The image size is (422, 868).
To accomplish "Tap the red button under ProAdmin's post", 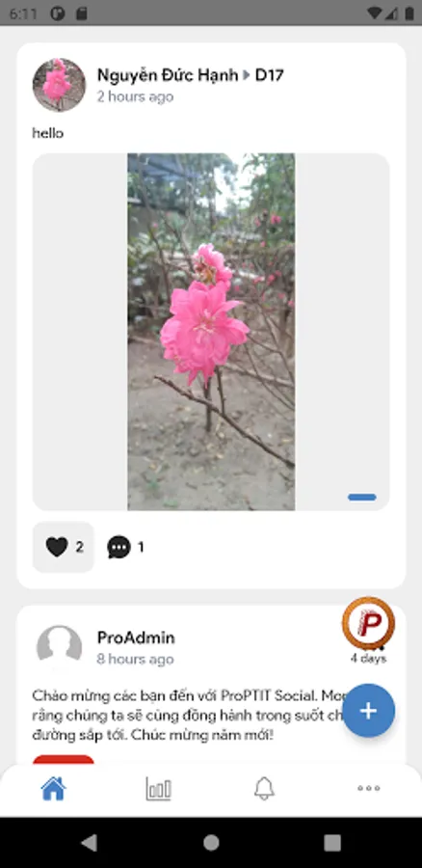I will 63,760.
